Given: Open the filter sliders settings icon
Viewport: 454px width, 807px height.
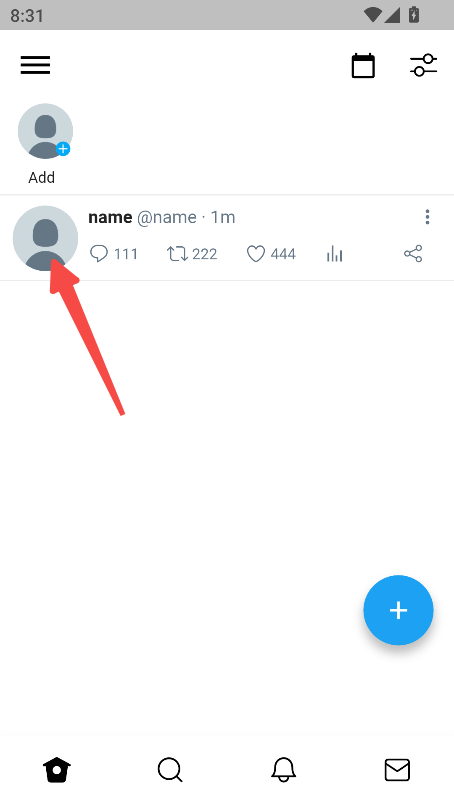Looking at the screenshot, I should (x=423, y=66).
